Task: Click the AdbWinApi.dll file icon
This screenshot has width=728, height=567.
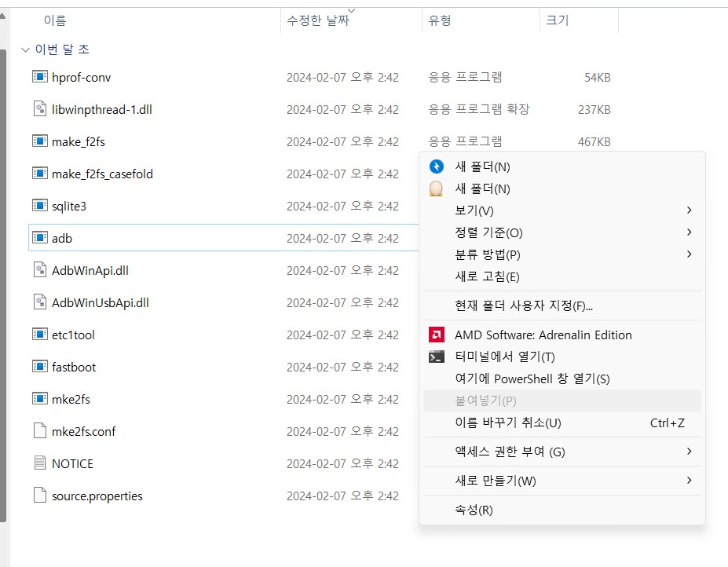Action: [40, 270]
